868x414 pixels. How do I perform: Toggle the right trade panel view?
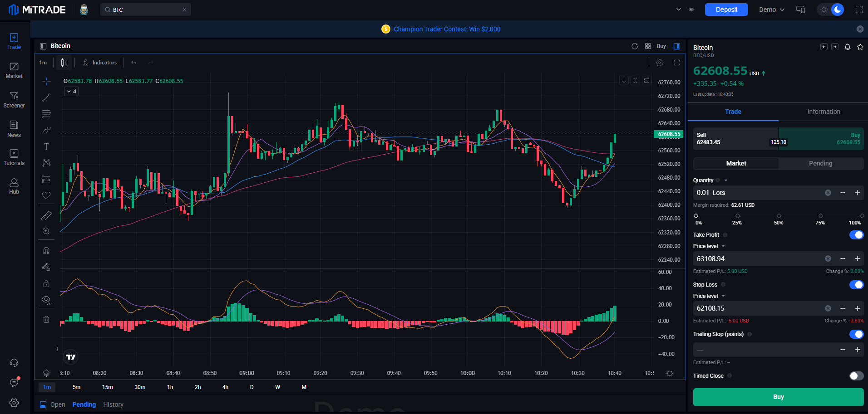tap(677, 46)
